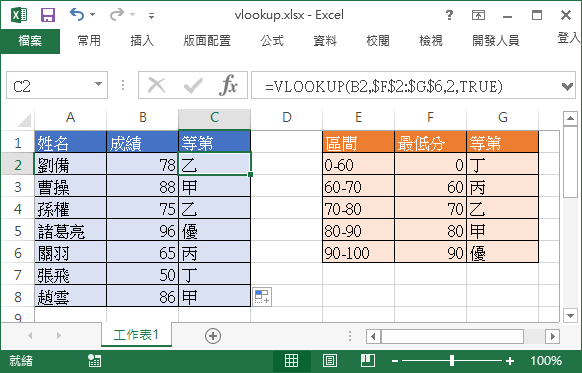
Task: Click the vertical scrollbar thumb
Action: coord(570,162)
